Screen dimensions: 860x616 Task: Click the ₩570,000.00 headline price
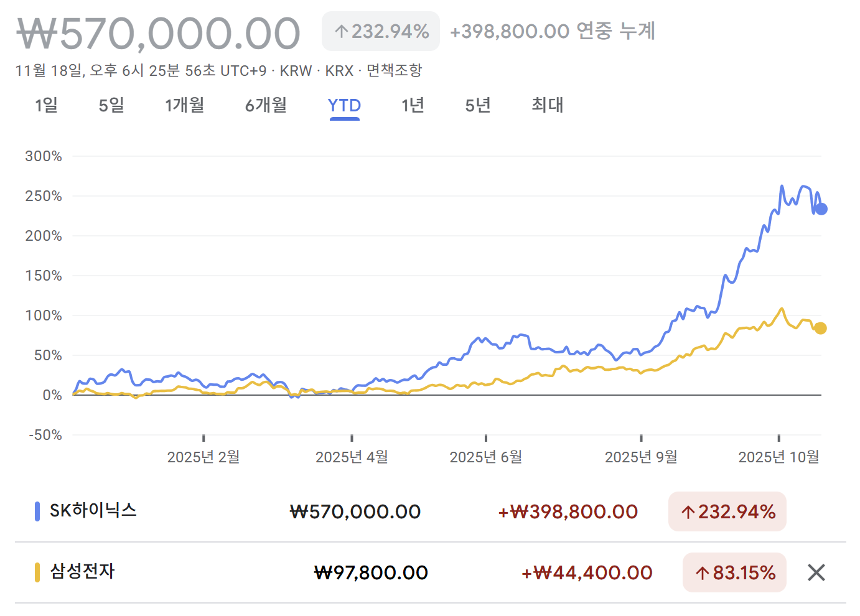coord(159,34)
